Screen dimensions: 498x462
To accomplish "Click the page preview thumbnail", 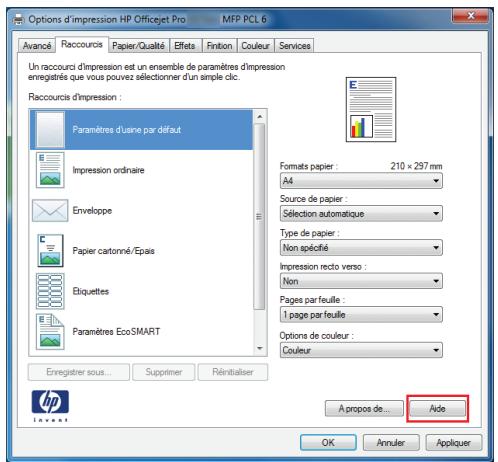I will [371, 109].
